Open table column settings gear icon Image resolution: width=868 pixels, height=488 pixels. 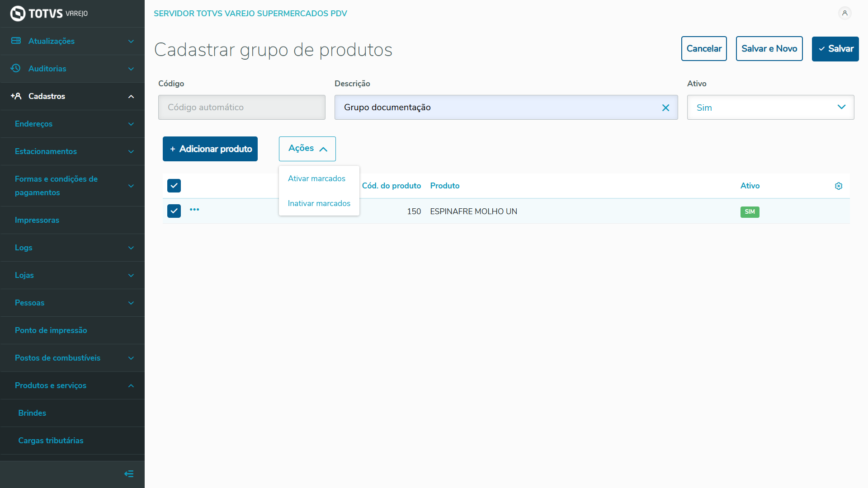click(839, 186)
